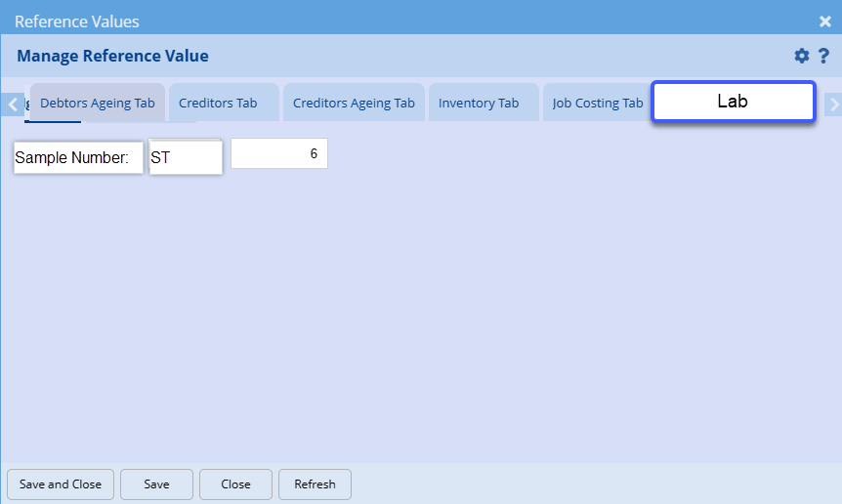Open the settings gear icon
The height and width of the screenshot is (504, 842).
coord(802,56)
